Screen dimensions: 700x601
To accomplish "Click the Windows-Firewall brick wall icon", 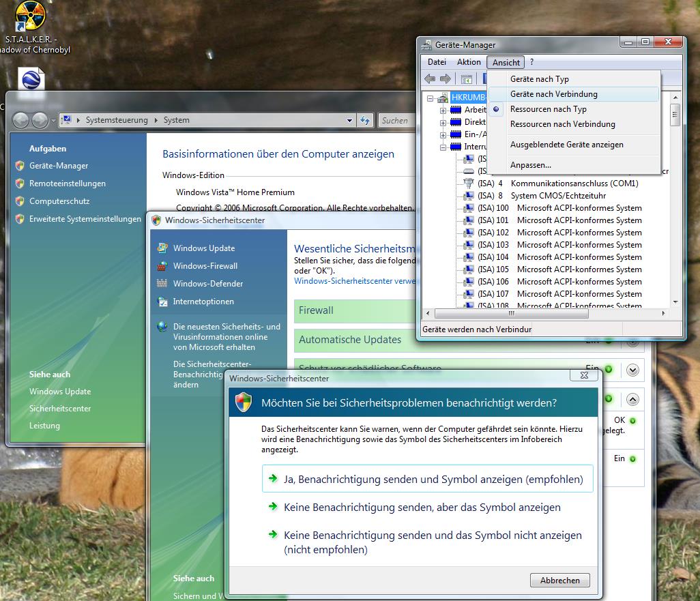I will (x=162, y=265).
